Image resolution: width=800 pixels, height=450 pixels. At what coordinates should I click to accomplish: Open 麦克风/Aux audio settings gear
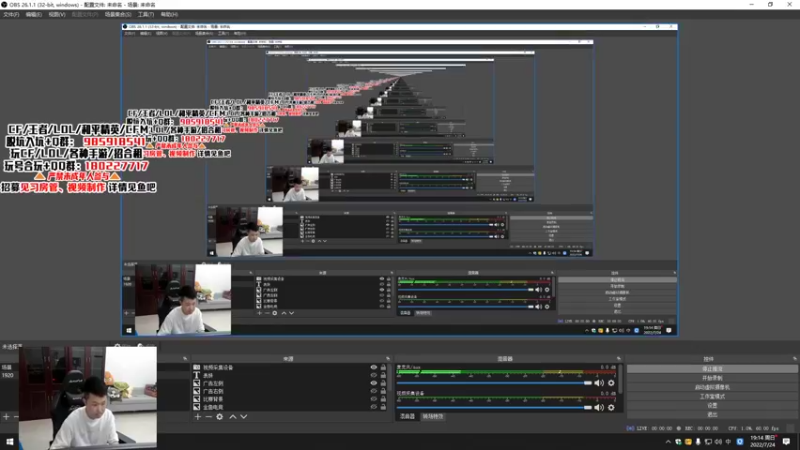coord(611,383)
